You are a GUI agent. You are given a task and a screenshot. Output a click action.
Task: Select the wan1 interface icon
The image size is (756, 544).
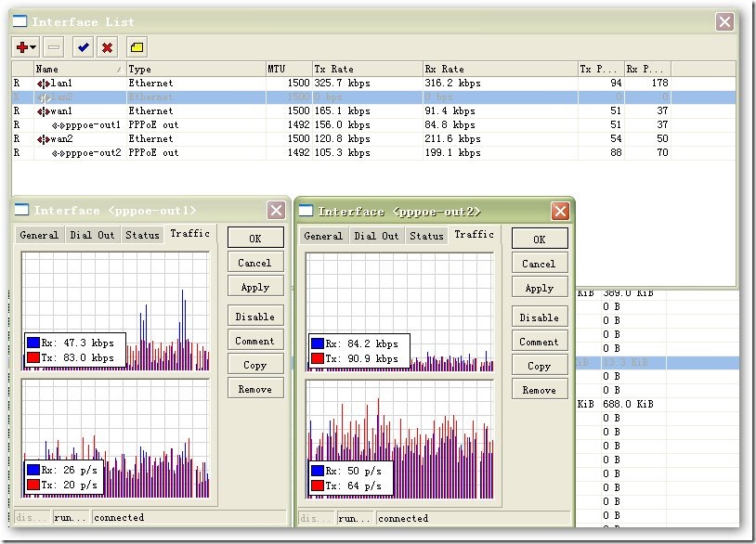43,111
